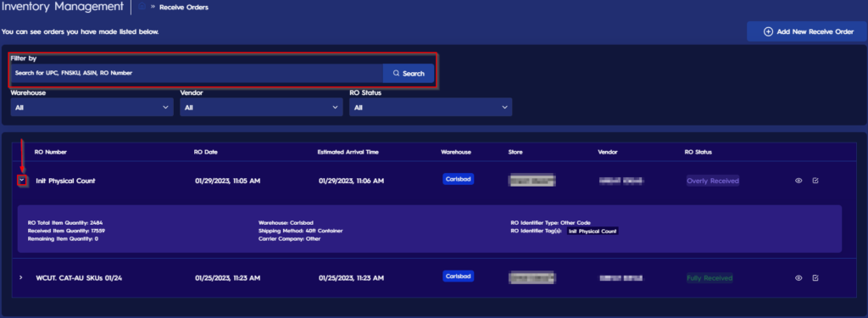
Task: Click the Carlsbad badge in first row
Action: [x=459, y=179]
